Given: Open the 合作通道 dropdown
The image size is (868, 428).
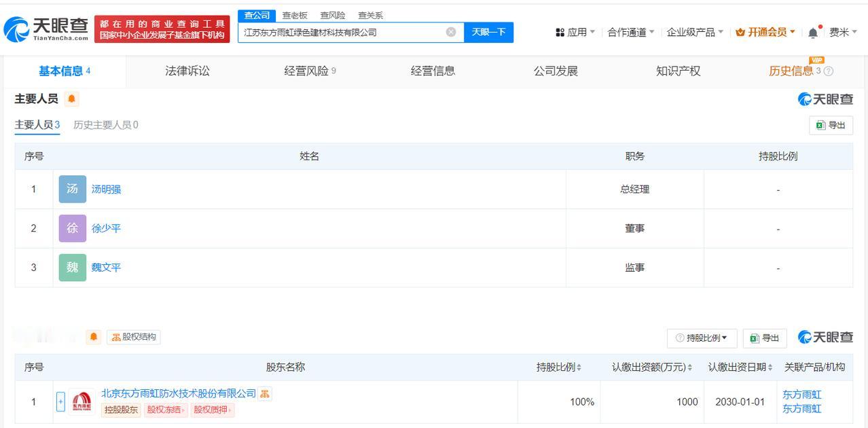Looking at the screenshot, I should tap(631, 32).
